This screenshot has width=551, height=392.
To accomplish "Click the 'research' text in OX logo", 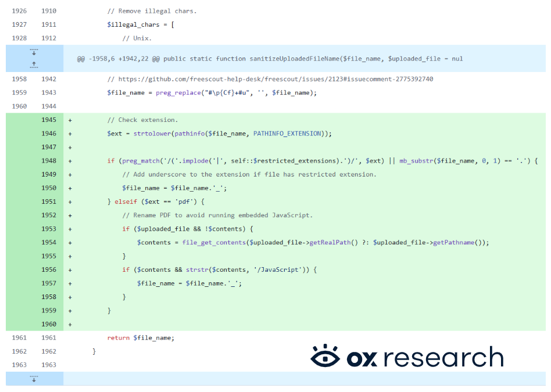I will [x=445, y=357].
